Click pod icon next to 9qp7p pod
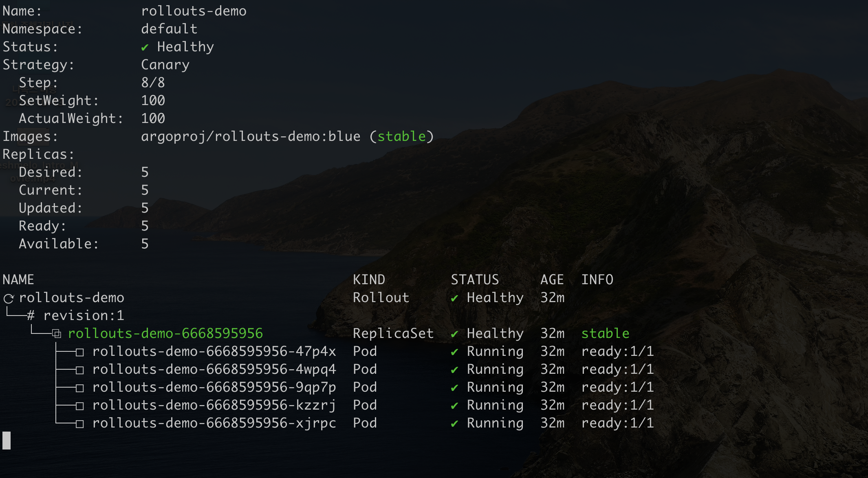Viewport: 868px width, 478px height. click(x=79, y=388)
